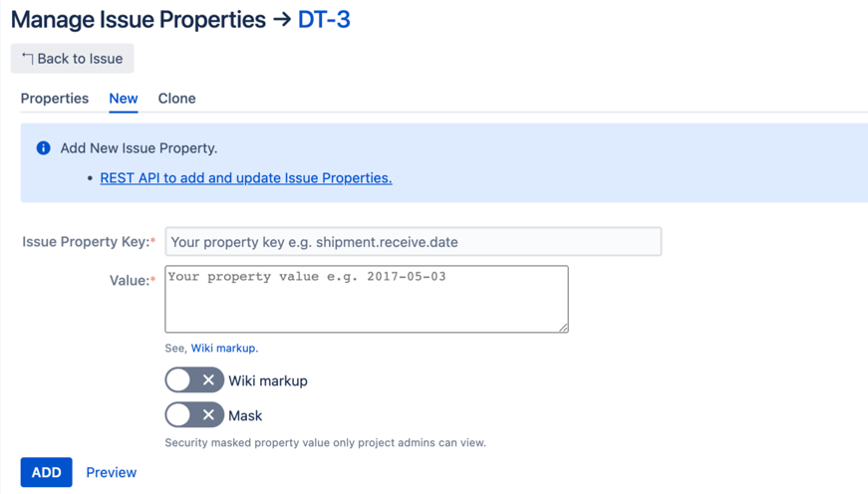Toggle the Wiki markup switch
The width and height of the screenshot is (868, 494).
(x=194, y=380)
